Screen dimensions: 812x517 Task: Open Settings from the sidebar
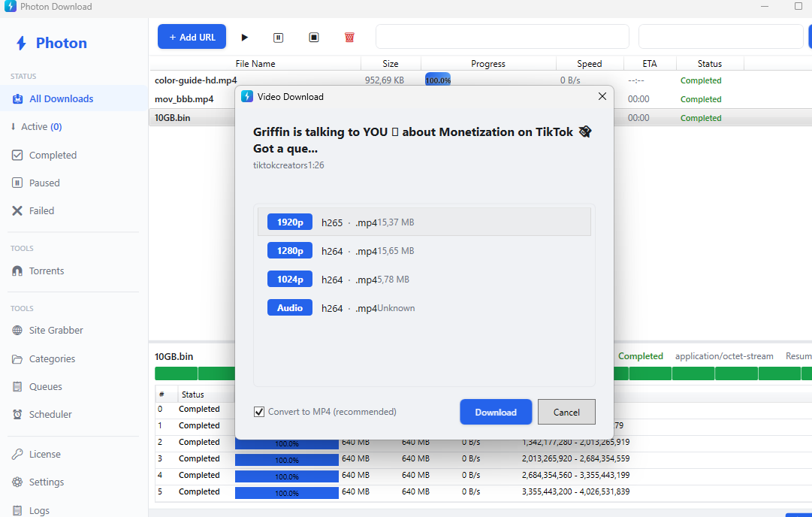[x=74, y=482]
